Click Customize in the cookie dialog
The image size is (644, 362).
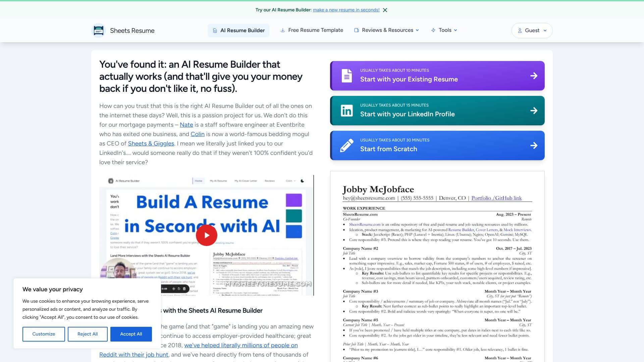click(44, 334)
